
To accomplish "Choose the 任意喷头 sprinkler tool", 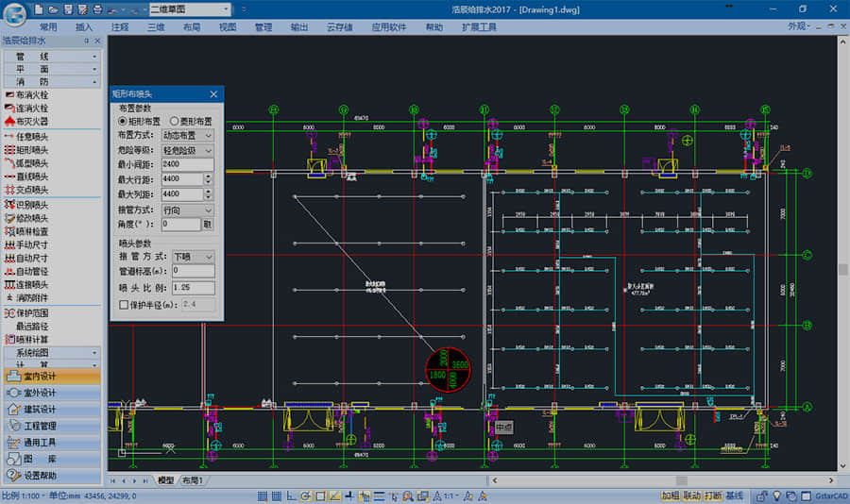I will tap(32, 137).
